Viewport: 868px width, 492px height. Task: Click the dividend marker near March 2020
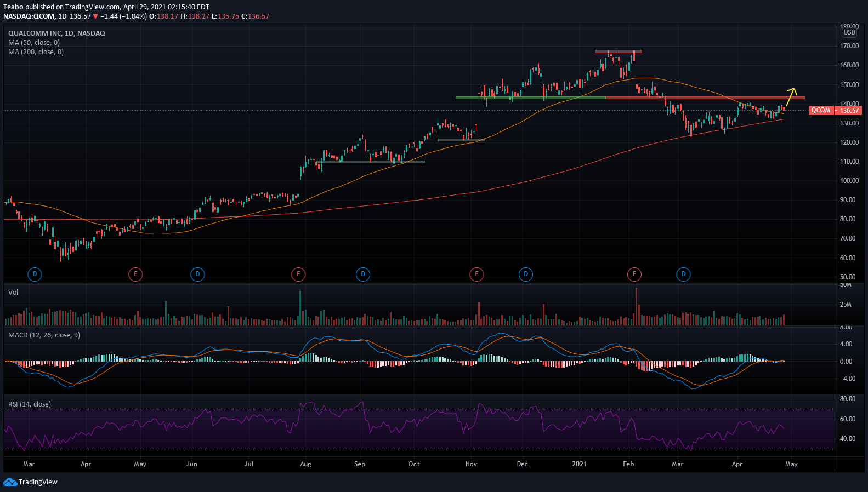[x=35, y=274]
